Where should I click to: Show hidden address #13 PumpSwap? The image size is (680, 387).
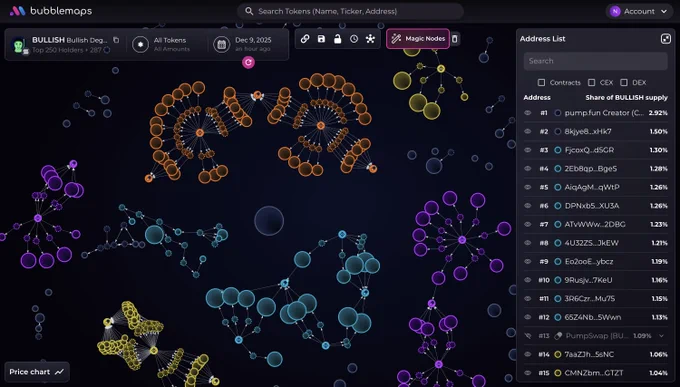pyautogui.click(x=528, y=336)
